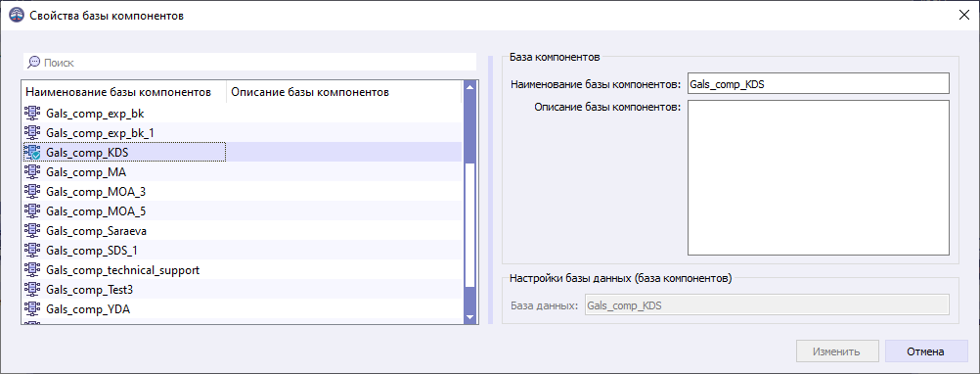Select the Gals_comp_exp_bk row

(242, 114)
